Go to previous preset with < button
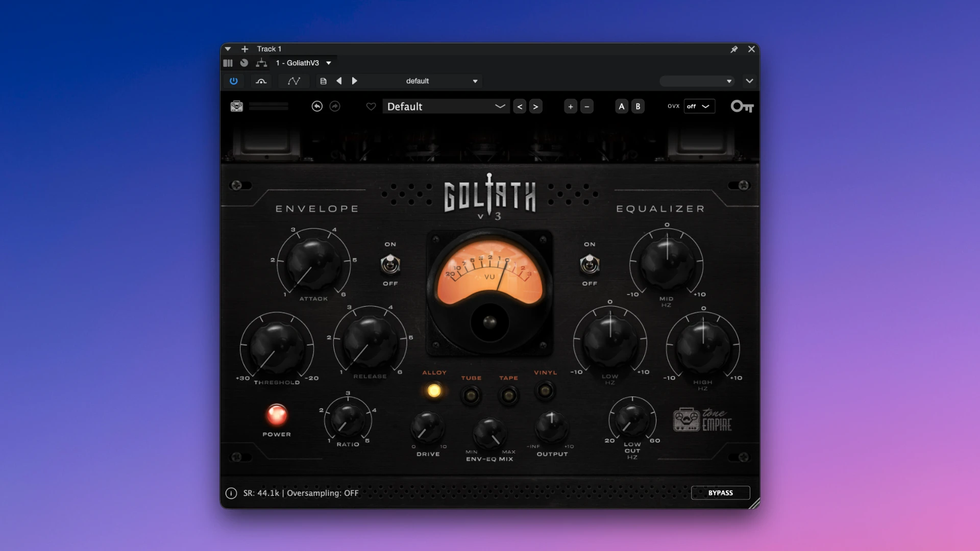This screenshot has width=980, height=551. 520,106
